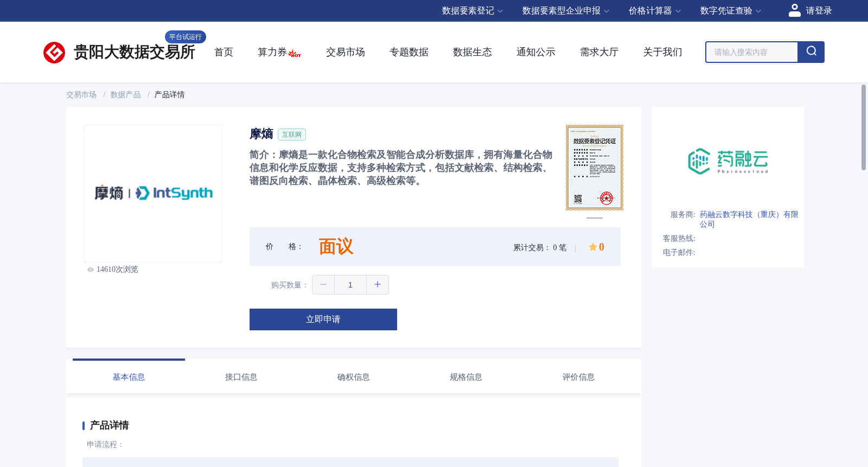Image resolution: width=868 pixels, height=467 pixels.
Task: Open the 数字凭证查验 dropdown
Action: [731, 11]
